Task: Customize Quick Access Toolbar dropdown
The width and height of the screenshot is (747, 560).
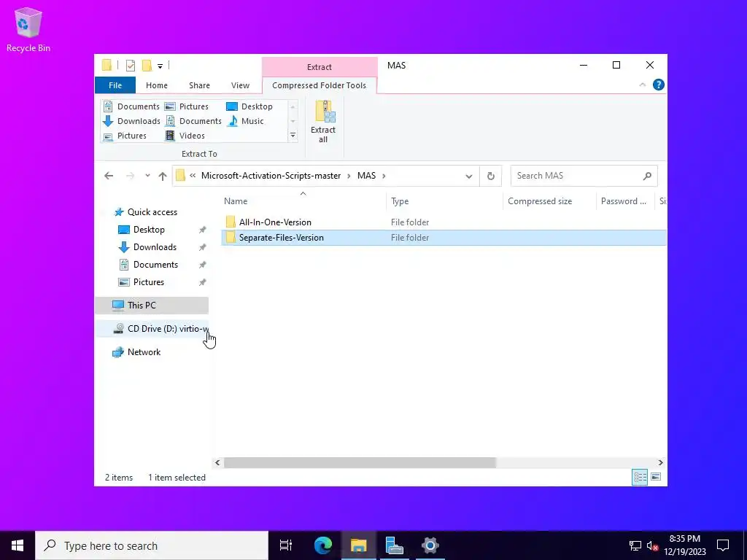Action: [160, 66]
